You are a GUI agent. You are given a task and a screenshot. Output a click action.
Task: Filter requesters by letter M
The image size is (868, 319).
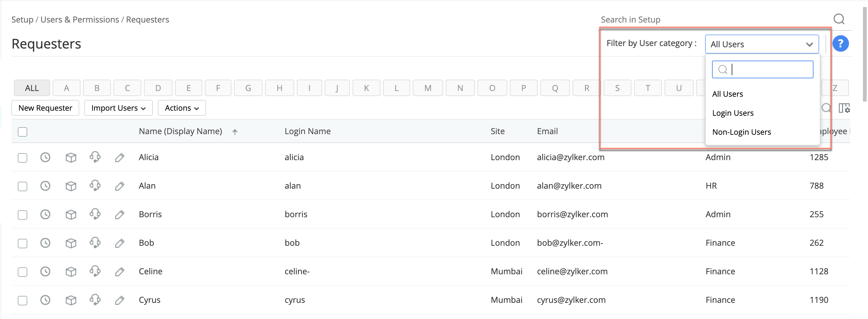427,88
